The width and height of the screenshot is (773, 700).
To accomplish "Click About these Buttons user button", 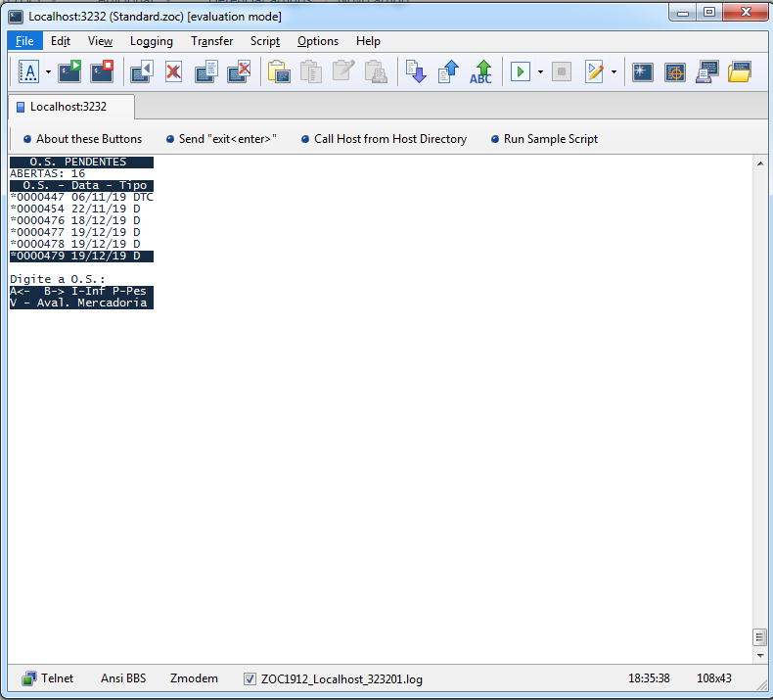I will click(83, 139).
